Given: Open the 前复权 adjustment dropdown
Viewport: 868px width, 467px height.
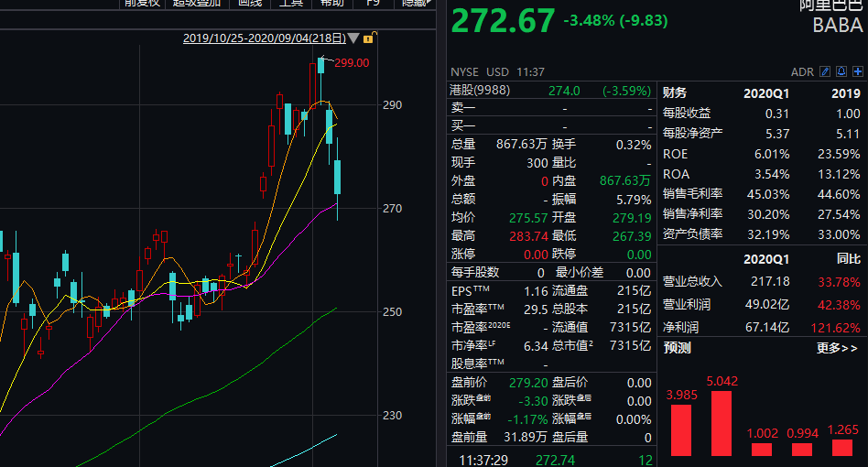Looking at the screenshot, I should tap(142, 4).
